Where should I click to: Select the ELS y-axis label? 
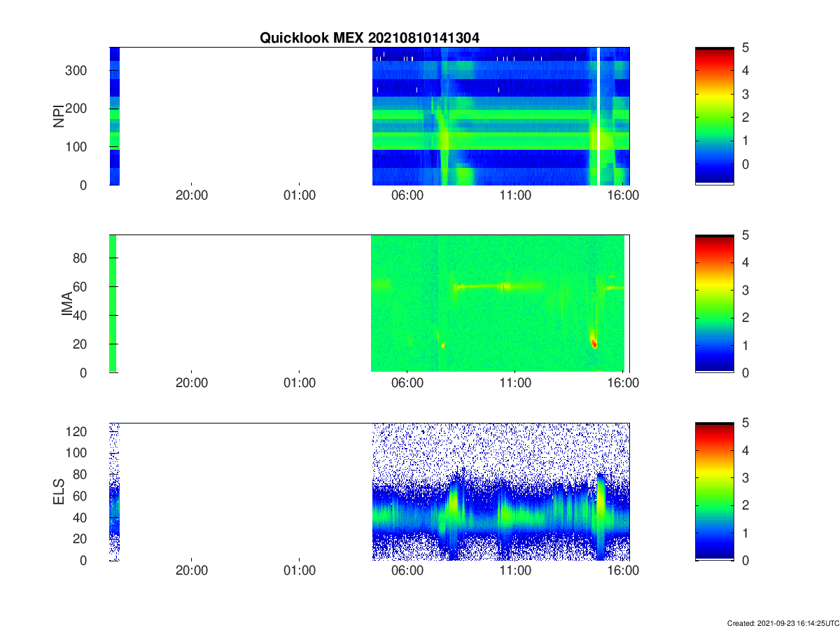click(59, 491)
